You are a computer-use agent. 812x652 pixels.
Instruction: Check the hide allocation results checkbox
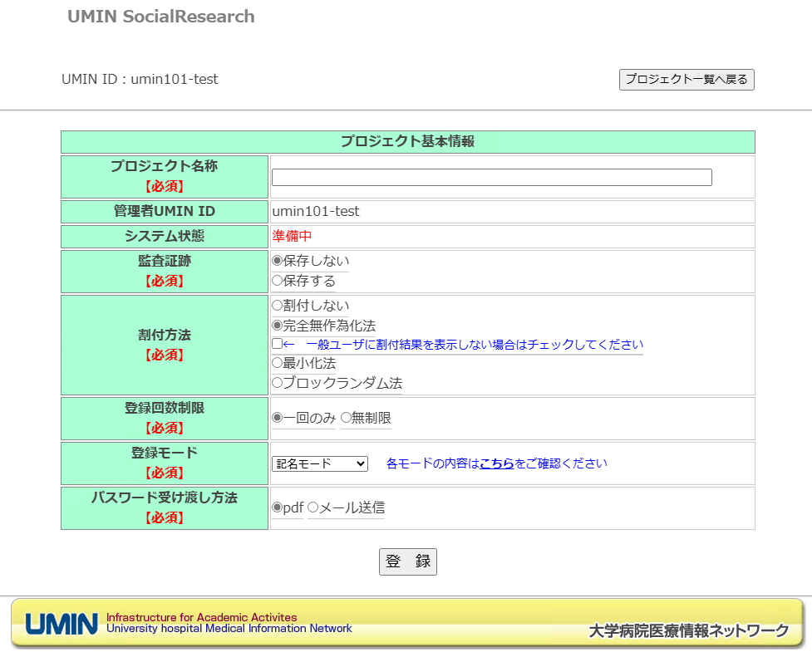278,344
